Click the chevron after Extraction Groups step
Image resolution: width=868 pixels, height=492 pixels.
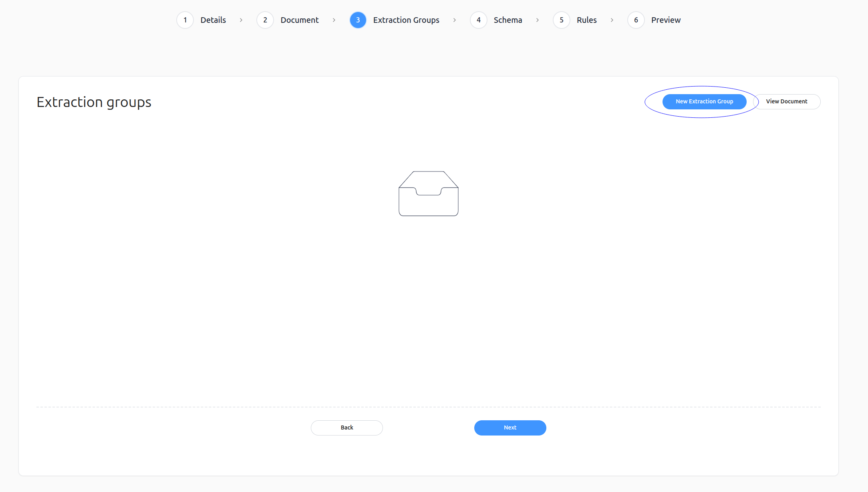pyautogui.click(x=455, y=20)
